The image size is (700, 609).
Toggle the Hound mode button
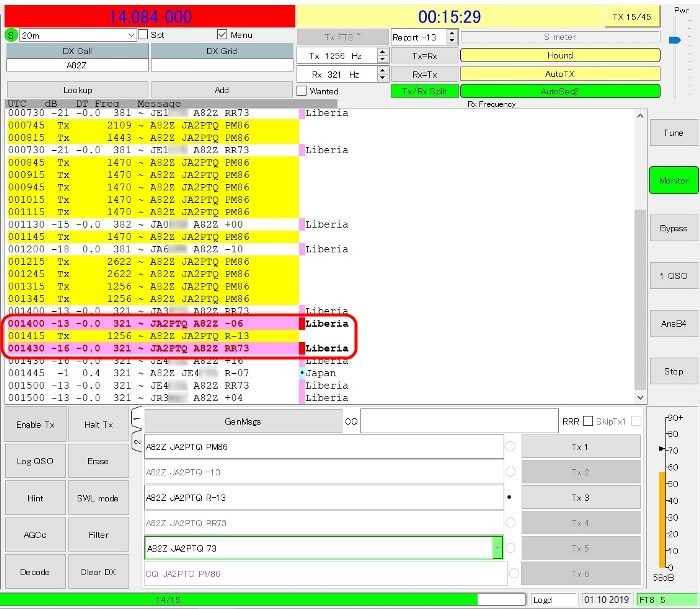click(x=560, y=55)
